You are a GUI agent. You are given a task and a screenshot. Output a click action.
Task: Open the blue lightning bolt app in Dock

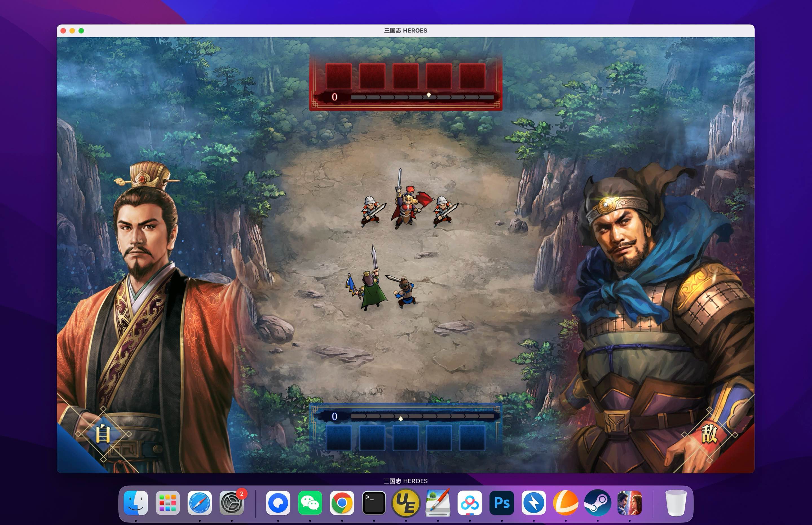[x=534, y=503]
